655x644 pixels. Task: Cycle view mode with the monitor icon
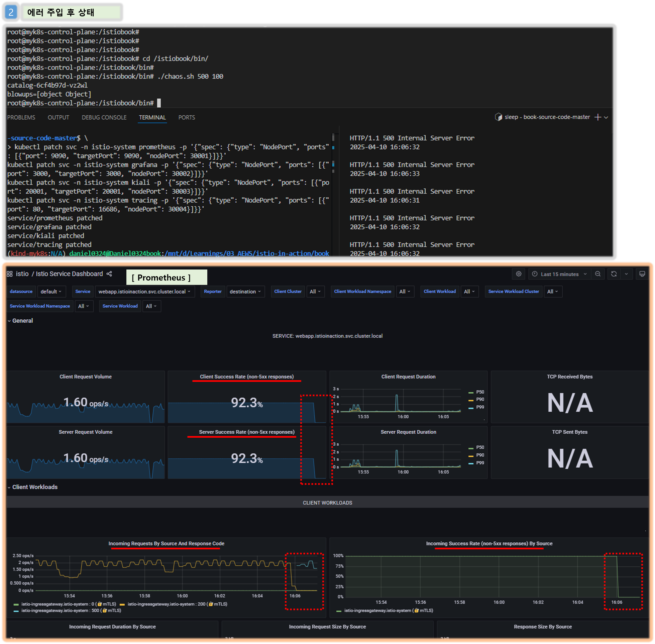coord(642,274)
